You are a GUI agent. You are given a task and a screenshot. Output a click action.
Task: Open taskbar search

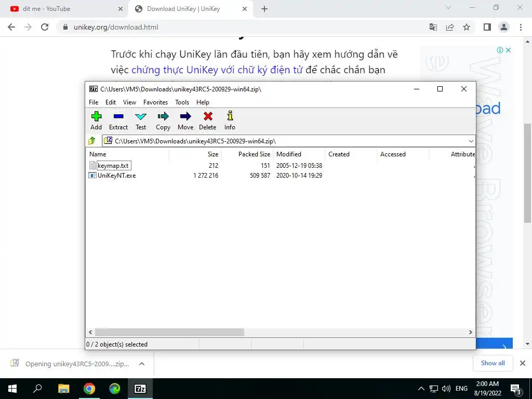(37, 389)
